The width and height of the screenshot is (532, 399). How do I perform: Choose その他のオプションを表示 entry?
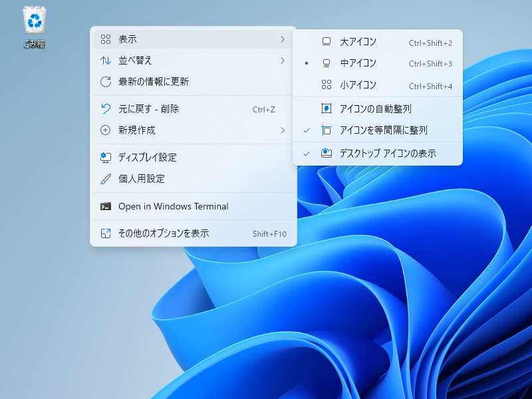click(193, 233)
